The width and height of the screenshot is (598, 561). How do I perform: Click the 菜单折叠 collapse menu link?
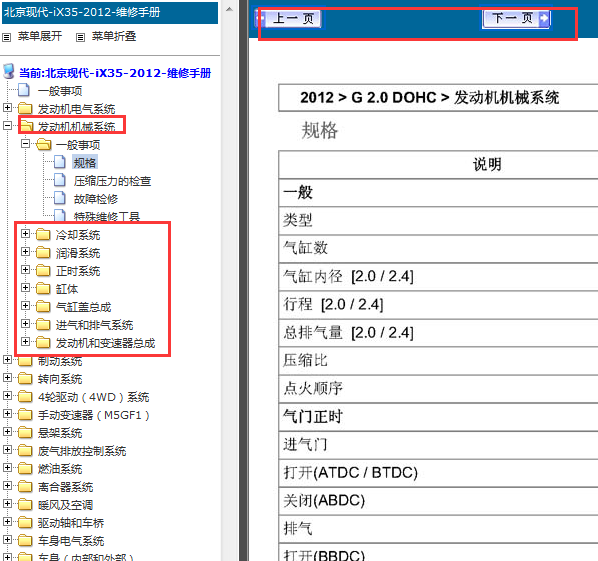(114, 36)
